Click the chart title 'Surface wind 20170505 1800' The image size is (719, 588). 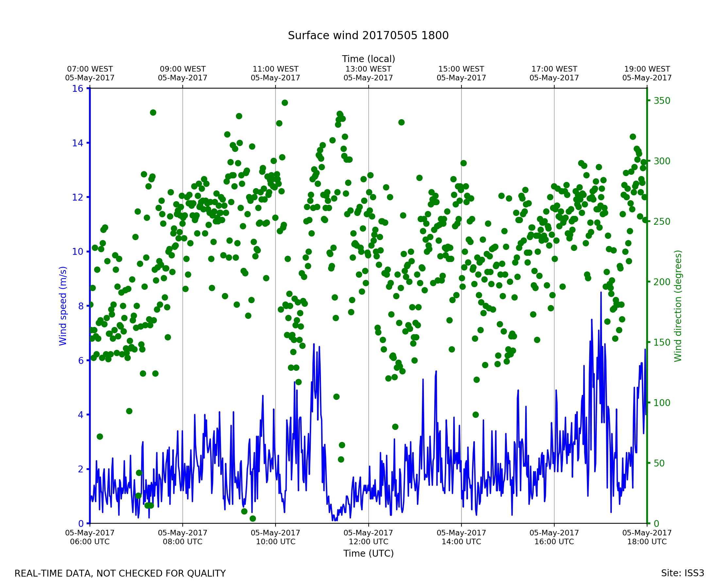coord(368,36)
